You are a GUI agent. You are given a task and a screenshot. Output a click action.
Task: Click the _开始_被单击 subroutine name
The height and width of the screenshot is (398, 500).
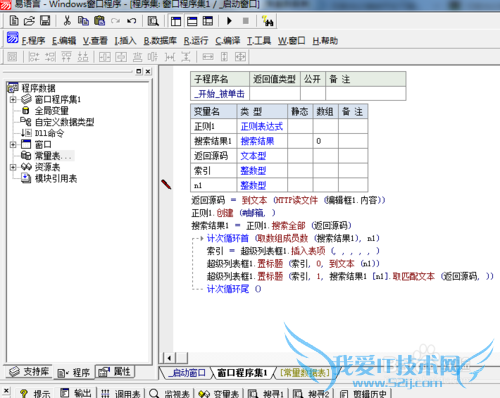click(219, 94)
